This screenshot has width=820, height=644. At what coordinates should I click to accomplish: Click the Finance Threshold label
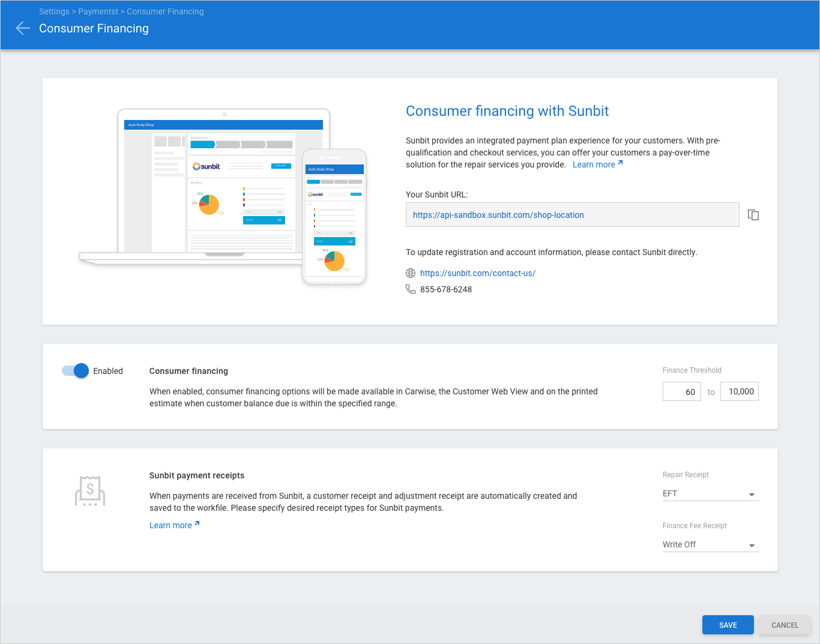coord(692,370)
